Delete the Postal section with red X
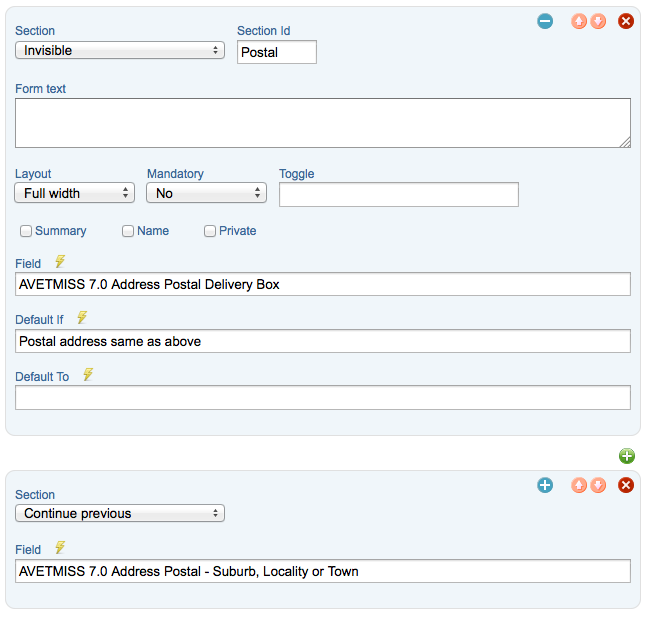The image size is (648, 618). 626,21
